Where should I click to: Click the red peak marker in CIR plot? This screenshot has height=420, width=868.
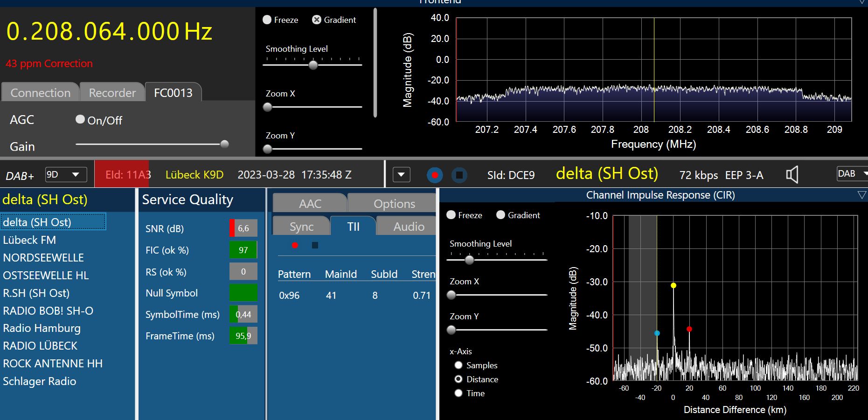(689, 329)
